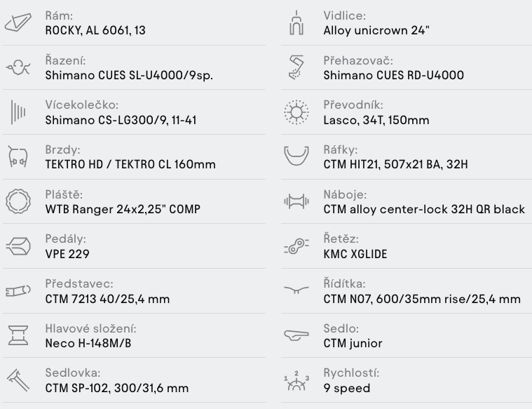Select the seatpost icon beside Sedlovka
Viewport: 532px width, 409px height.
click(x=18, y=380)
